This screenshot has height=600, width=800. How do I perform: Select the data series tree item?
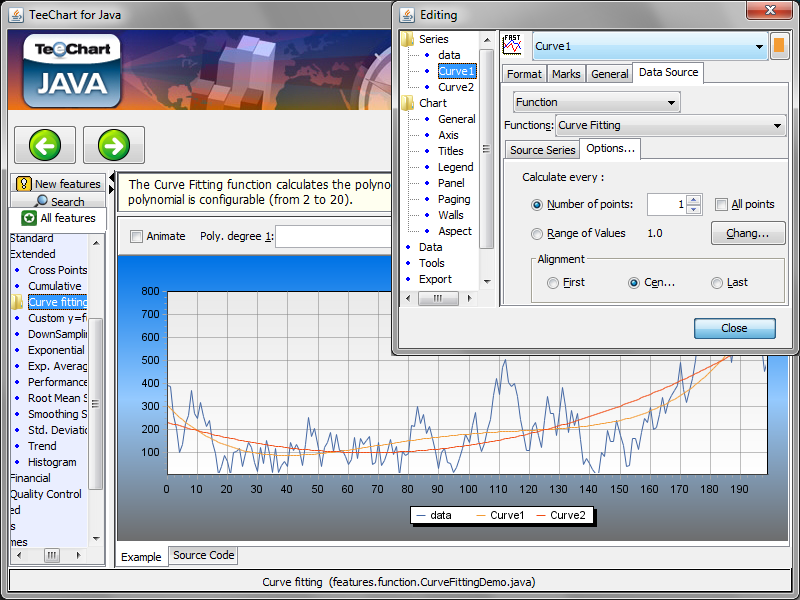[449, 55]
